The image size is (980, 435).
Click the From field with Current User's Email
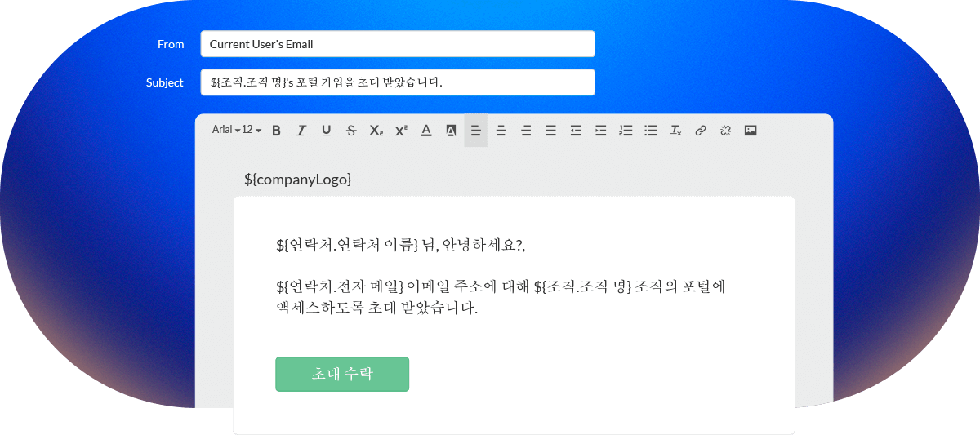point(398,44)
